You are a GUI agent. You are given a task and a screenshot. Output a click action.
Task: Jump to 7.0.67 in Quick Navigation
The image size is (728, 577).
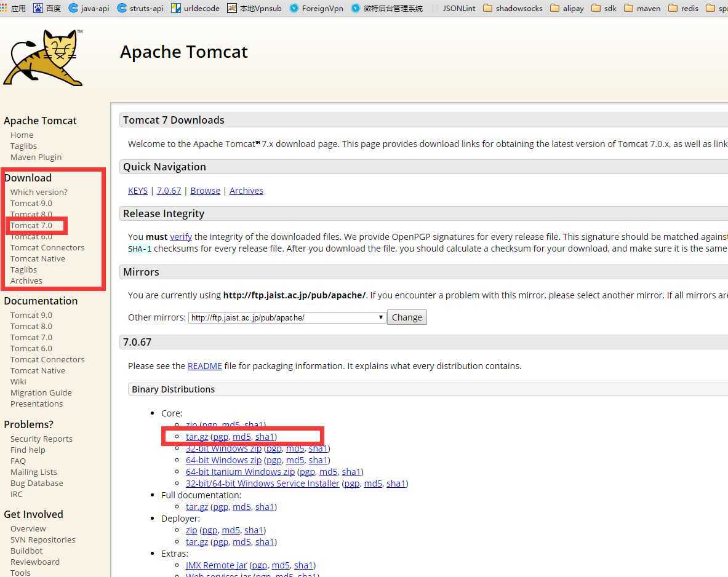[169, 191]
